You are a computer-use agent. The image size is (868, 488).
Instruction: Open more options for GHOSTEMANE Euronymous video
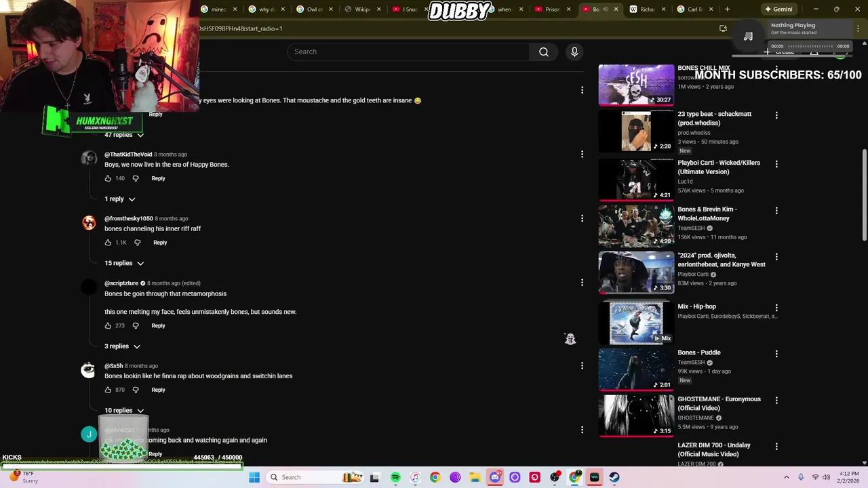tap(776, 401)
